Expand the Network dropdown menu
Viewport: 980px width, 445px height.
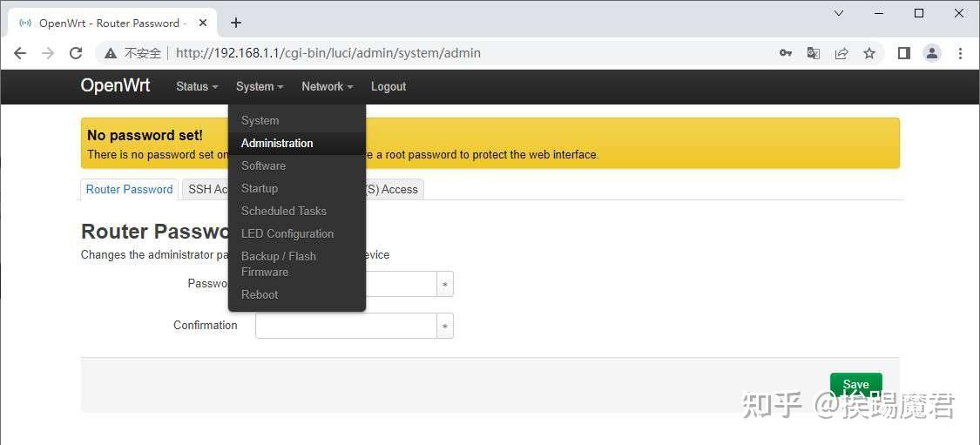[x=327, y=86]
